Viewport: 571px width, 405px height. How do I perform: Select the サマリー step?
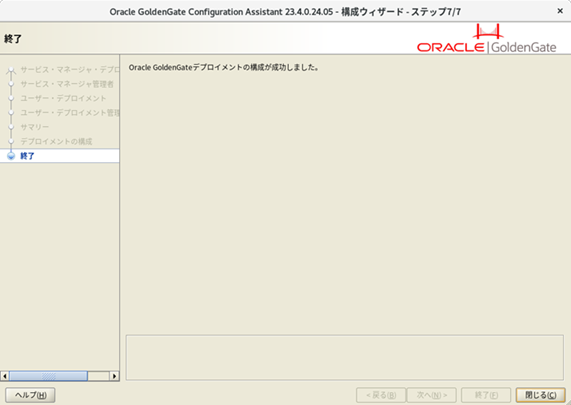point(34,127)
